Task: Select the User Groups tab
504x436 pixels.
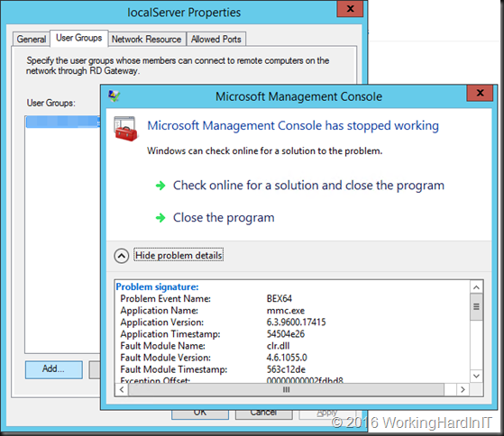Action: click(x=79, y=38)
